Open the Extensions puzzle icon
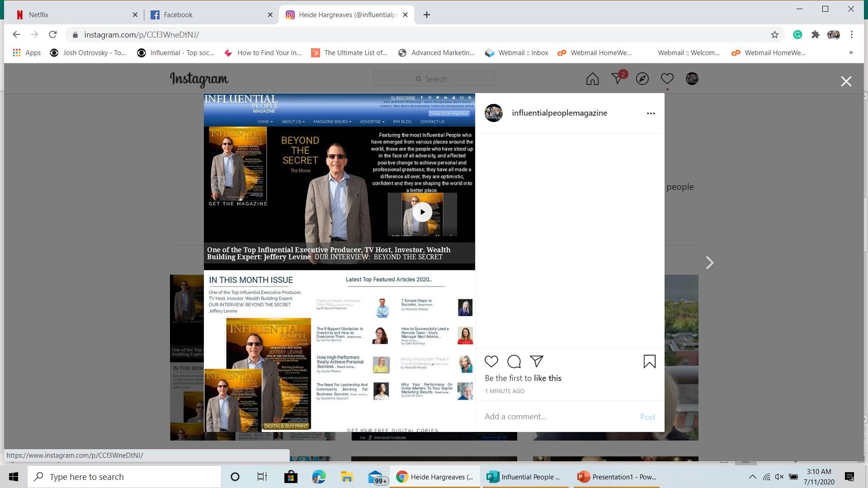Screen dimensions: 868x488 (816, 35)
